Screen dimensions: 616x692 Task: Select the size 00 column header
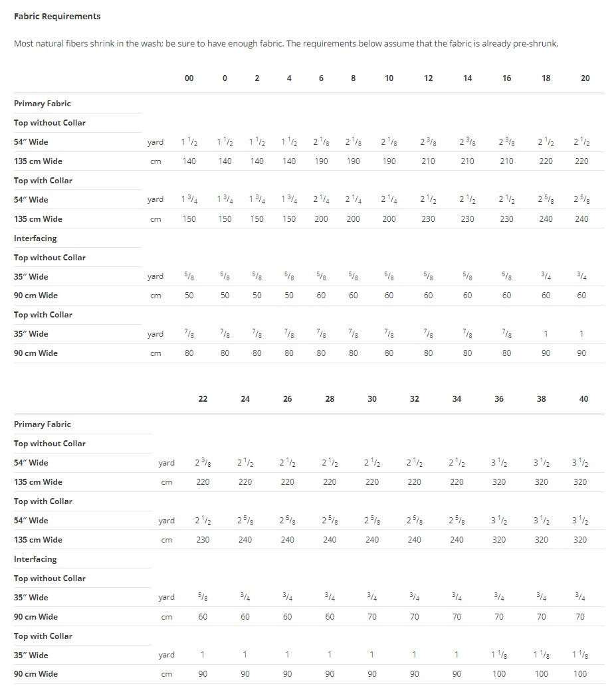click(x=189, y=78)
